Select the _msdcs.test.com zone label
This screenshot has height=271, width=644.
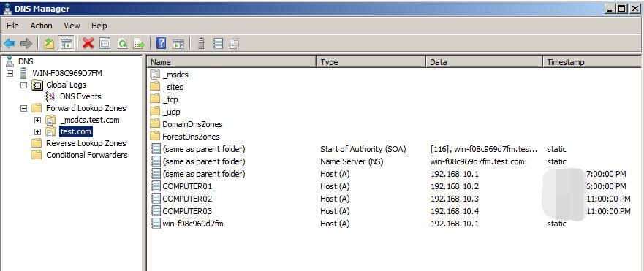(89, 121)
